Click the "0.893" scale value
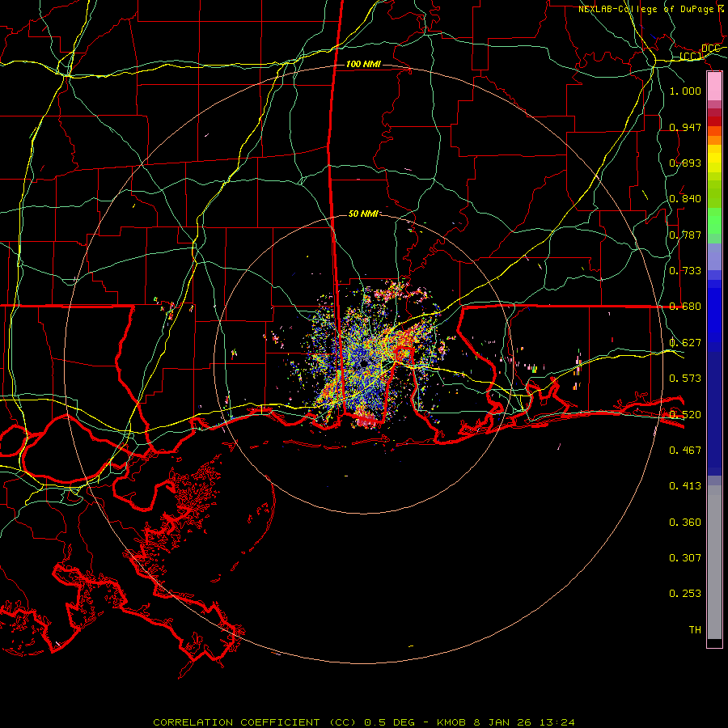The width and height of the screenshot is (728, 728). tap(685, 163)
